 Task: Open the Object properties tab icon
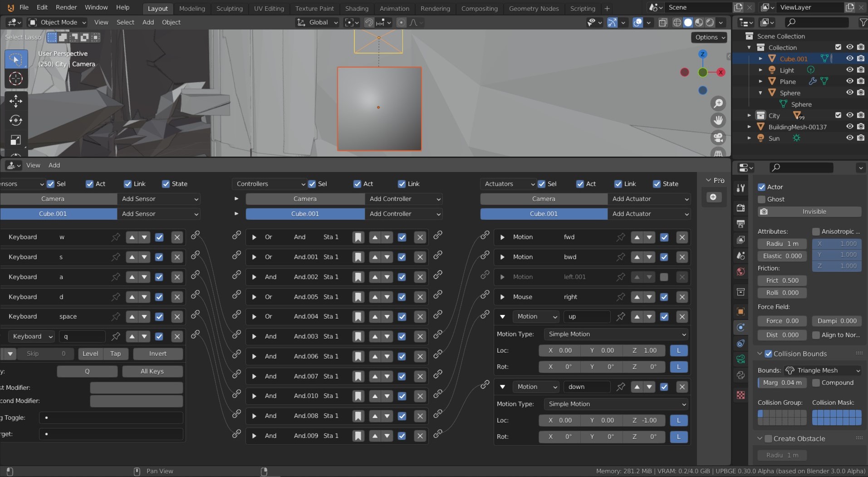click(740, 311)
